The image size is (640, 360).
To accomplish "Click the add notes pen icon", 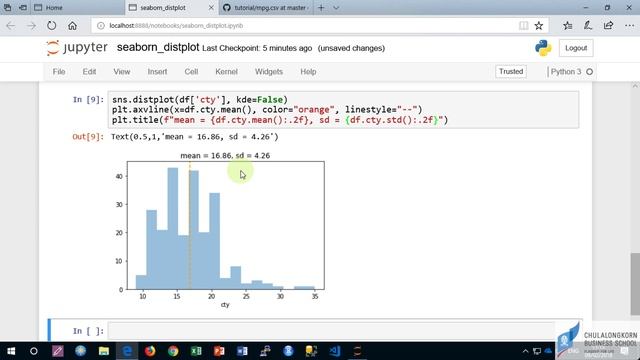I will tap(588, 26).
